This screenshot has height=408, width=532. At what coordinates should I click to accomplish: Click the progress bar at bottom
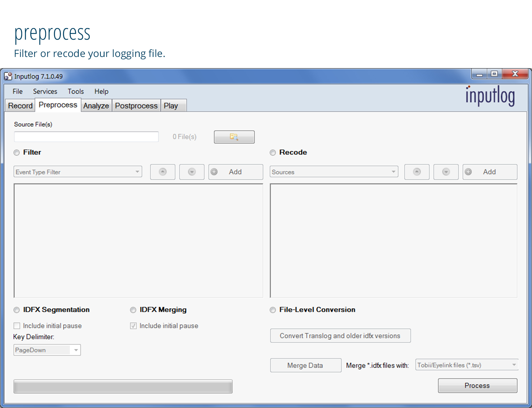[x=123, y=386]
